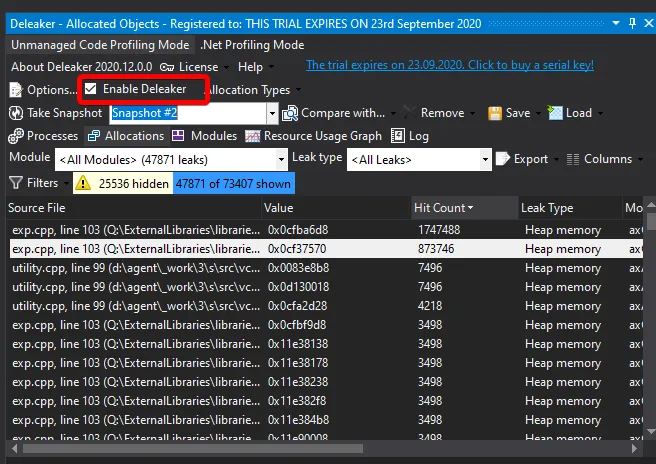The height and width of the screenshot is (464, 656).
Task: Click the Columns icon
Action: pyautogui.click(x=573, y=159)
